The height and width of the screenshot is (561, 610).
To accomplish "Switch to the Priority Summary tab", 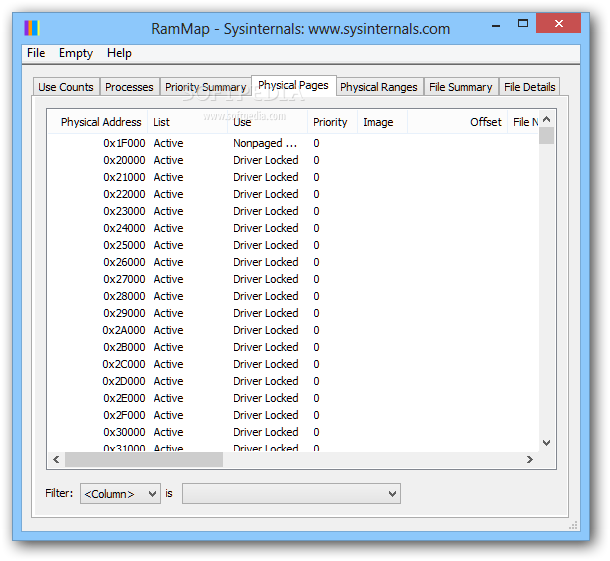I will point(205,87).
